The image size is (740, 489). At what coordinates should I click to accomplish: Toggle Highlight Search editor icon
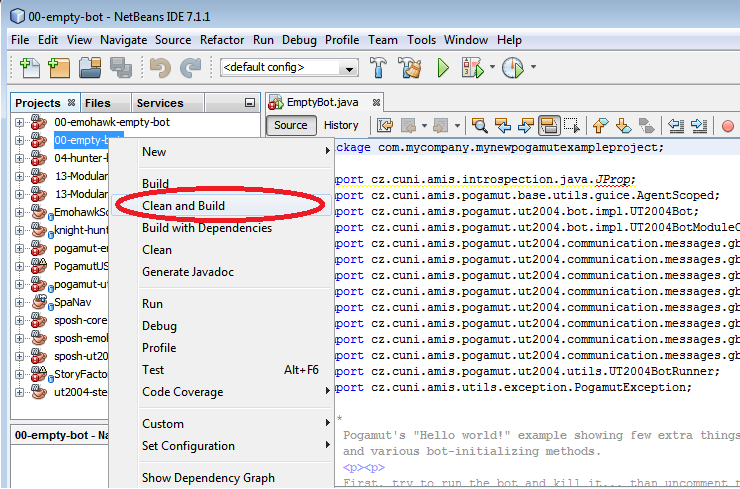[549, 126]
